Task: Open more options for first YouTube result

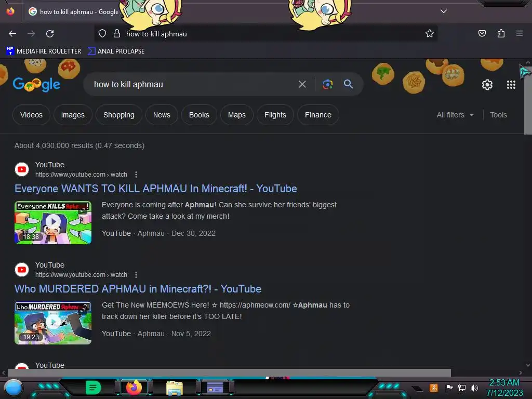Action: point(136,175)
